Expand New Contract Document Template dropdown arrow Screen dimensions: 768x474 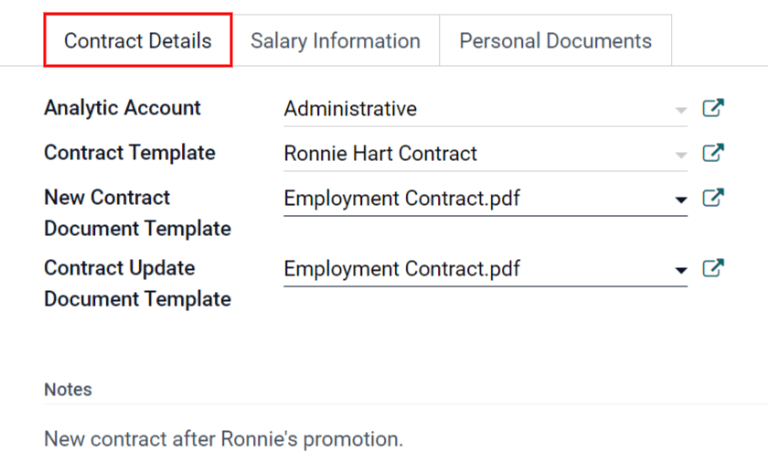681,200
